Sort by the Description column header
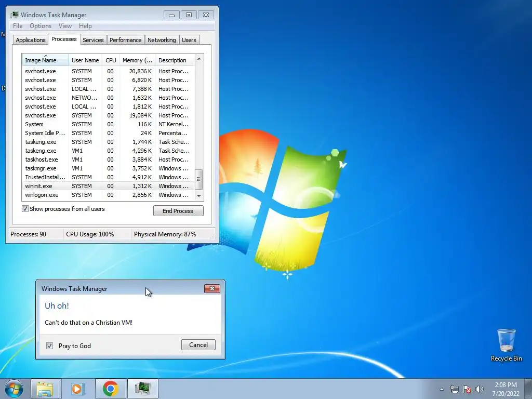Image resolution: width=532 pixels, height=399 pixels. pyautogui.click(x=175, y=60)
